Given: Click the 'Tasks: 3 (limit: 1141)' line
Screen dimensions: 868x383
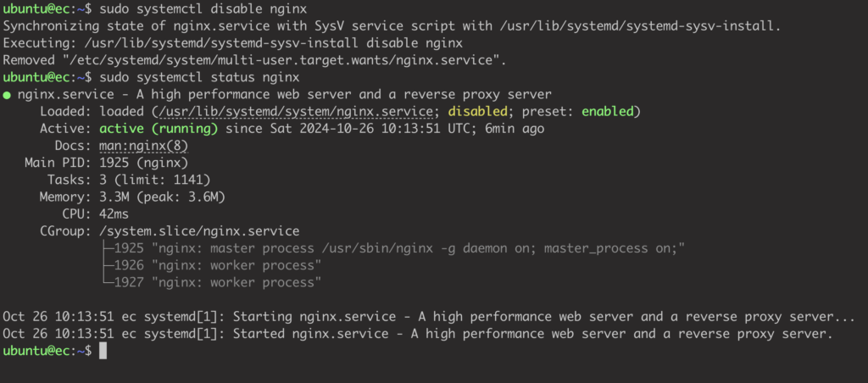Looking at the screenshot, I should (x=129, y=180).
